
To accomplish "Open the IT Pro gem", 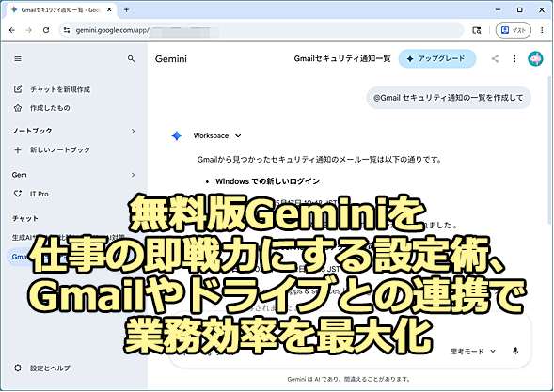I will [x=31, y=194].
